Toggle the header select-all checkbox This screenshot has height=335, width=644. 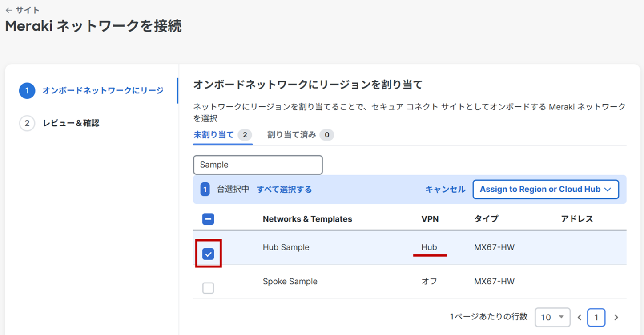click(x=208, y=219)
